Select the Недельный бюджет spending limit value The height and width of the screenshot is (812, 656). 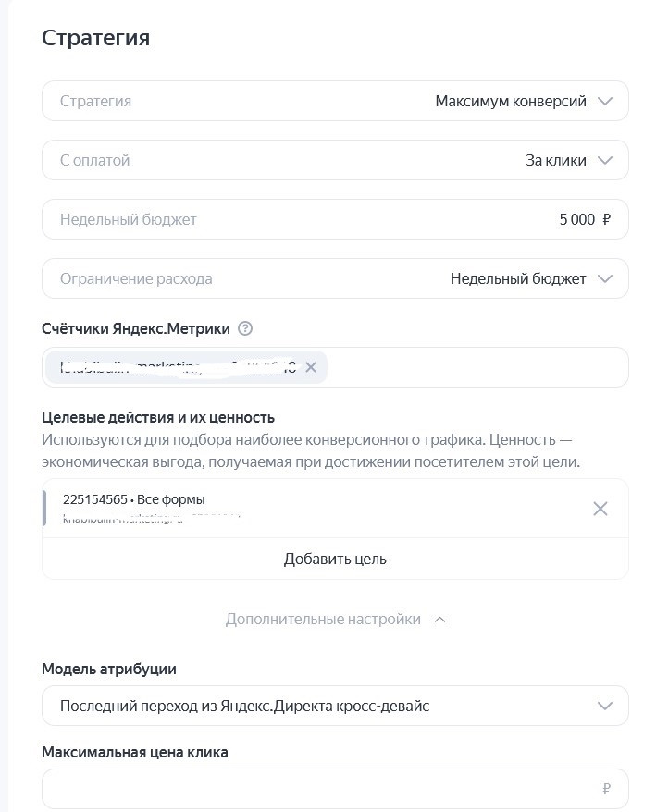(x=517, y=278)
